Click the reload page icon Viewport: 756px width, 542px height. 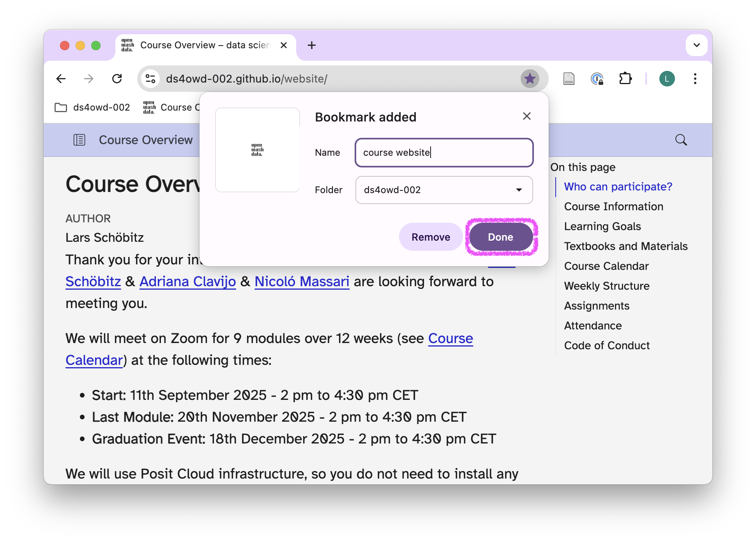coord(117,79)
